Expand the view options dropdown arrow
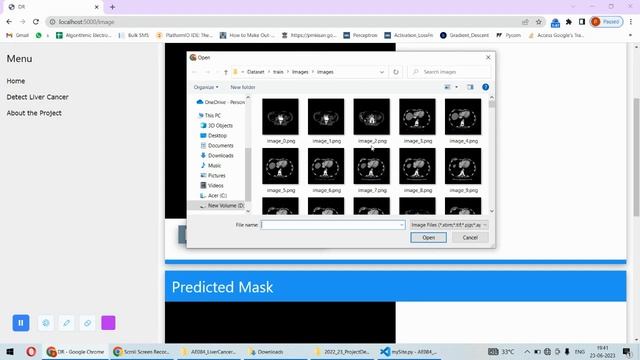Image resolution: width=640 pixels, height=360 pixels. pyautogui.click(x=456, y=87)
